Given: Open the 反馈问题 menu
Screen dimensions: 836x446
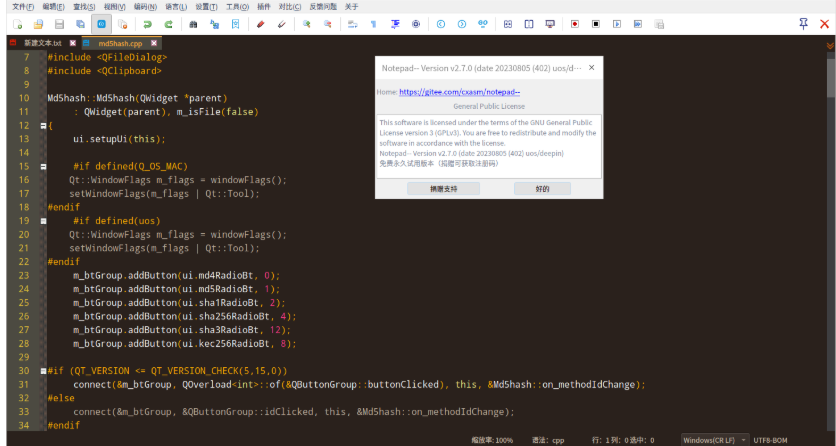Looking at the screenshot, I should click(x=323, y=7).
